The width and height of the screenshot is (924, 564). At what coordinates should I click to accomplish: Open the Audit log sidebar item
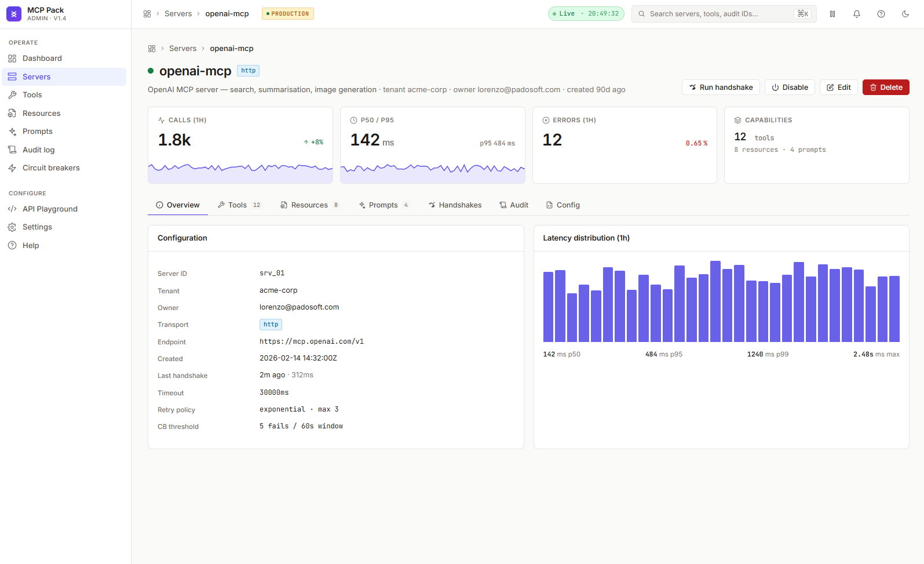coord(64,150)
